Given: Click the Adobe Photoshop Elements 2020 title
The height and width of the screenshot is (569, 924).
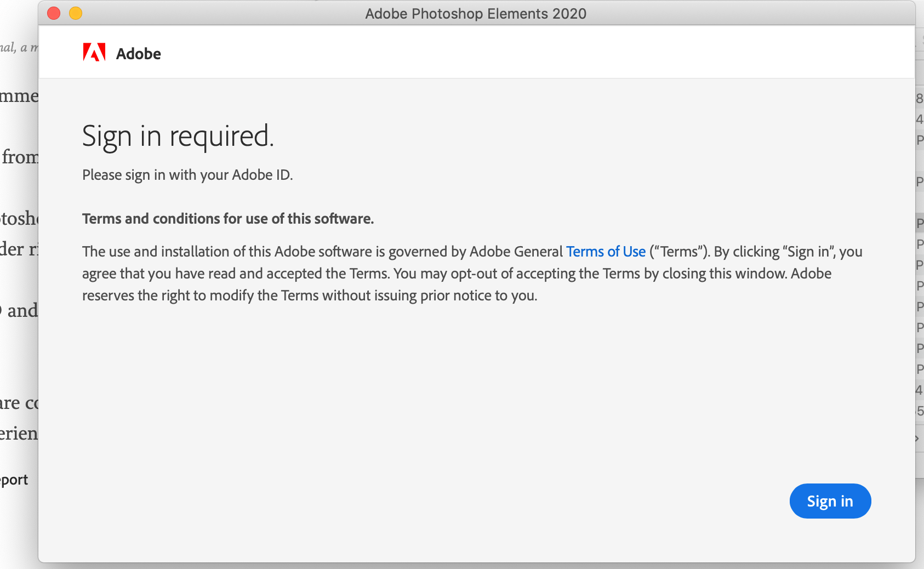Looking at the screenshot, I should pos(476,13).
